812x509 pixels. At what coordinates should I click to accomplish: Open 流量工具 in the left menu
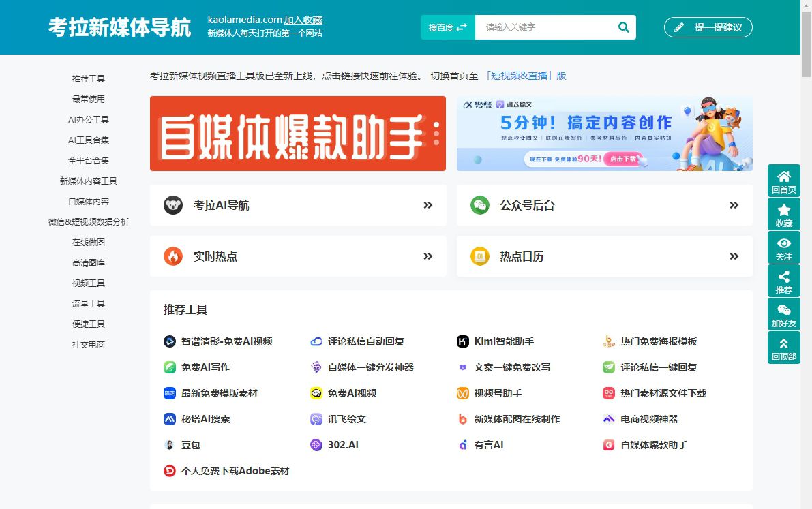[89, 303]
